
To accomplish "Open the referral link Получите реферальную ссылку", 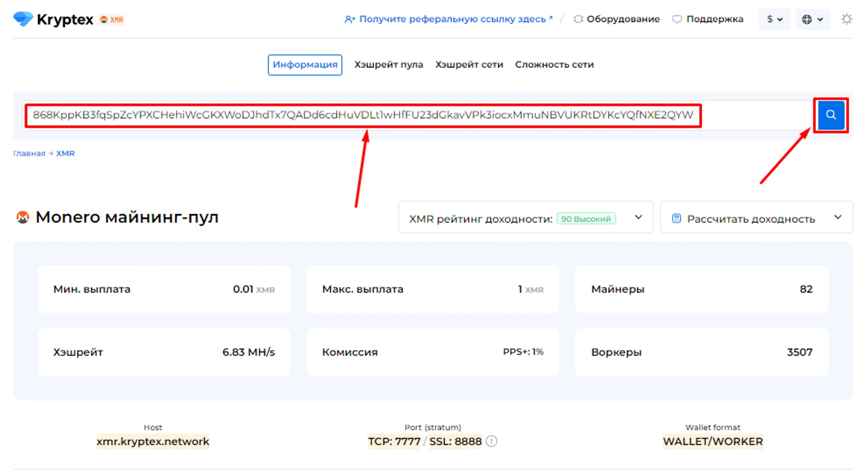I will (x=452, y=19).
